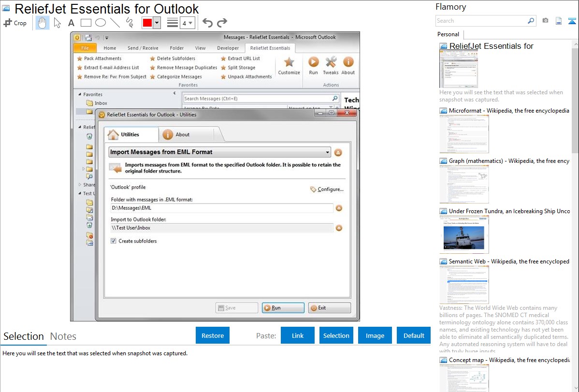The width and height of the screenshot is (579, 392).
Task: Select the Crop tool
Action: pos(15,23)
